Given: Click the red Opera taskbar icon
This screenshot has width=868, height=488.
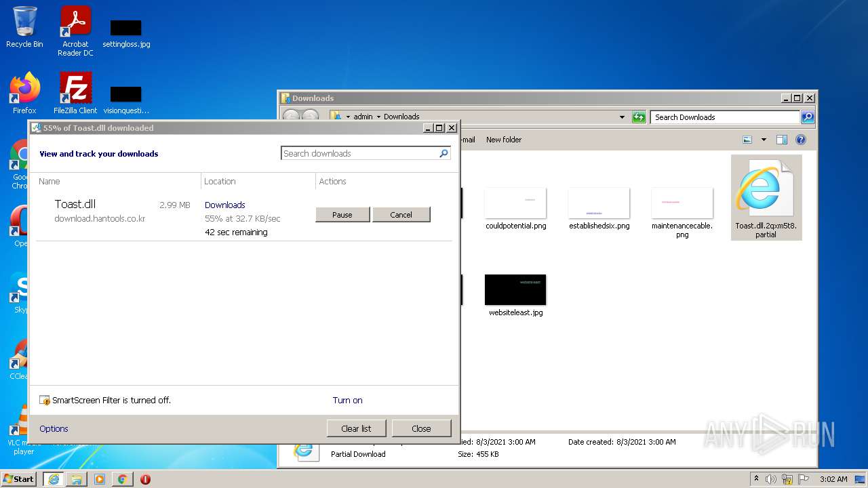Looking at the screenshot, I should 145,479.
